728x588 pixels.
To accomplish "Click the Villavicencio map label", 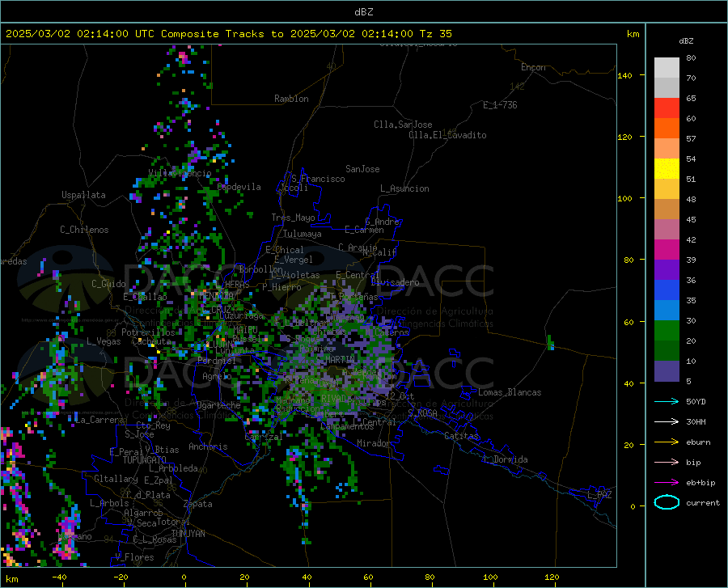I will (180, 173).
